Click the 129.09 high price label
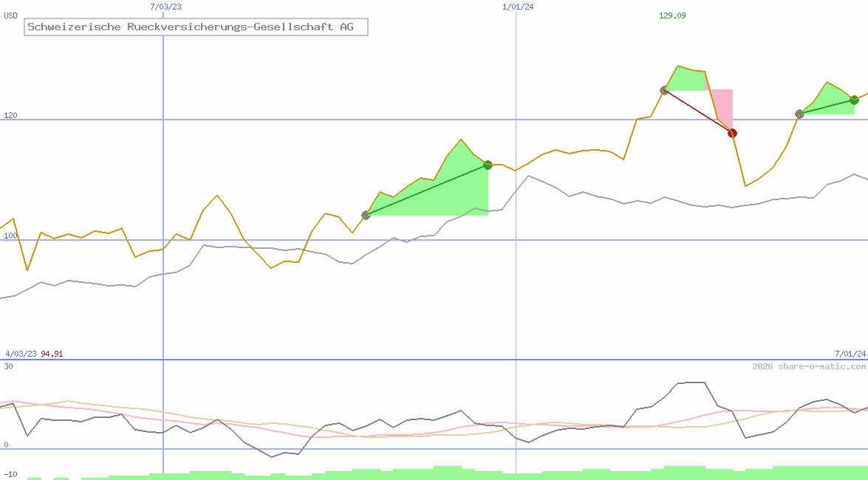This screenshot has height=480, width=868. (x=672, y=16)
